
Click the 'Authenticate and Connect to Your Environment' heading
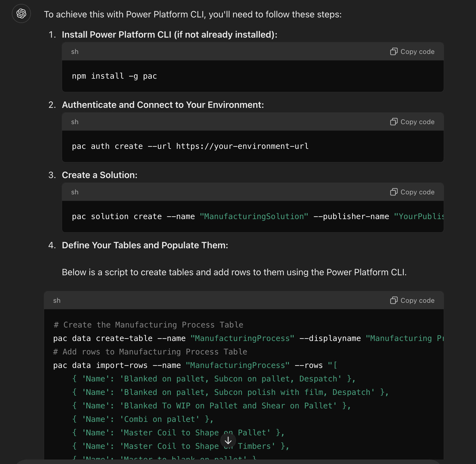(x=163, y=105)
